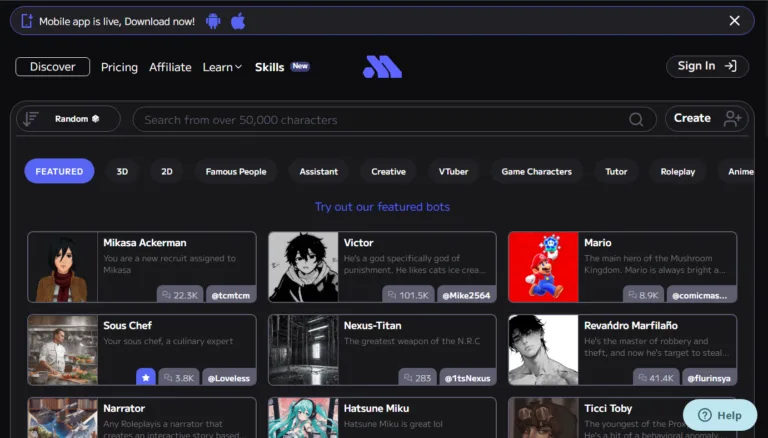
Task: Select the VTuber category tab
Action: pyautogui.click(x=453, y=171)
